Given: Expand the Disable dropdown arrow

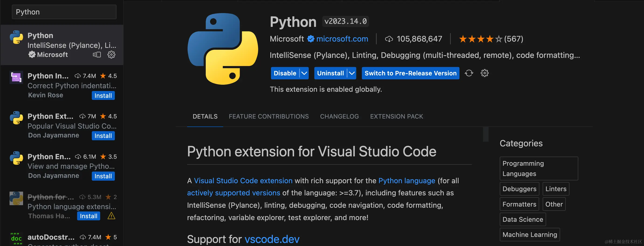Looking at the screenshot, I should coord(304,73).
